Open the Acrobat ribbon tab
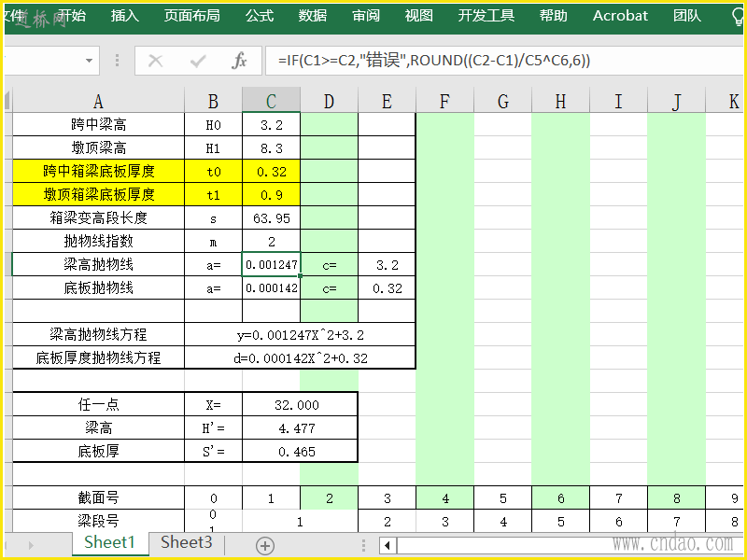The image size is (747, 560). tap(620, 16)
